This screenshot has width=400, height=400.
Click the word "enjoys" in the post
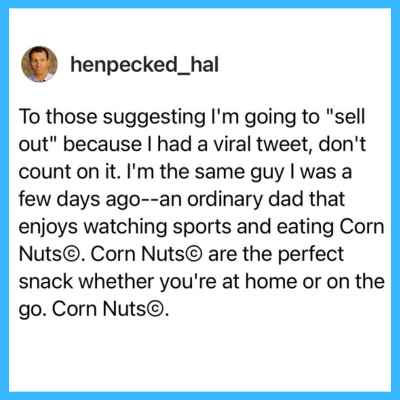point(48,227)
